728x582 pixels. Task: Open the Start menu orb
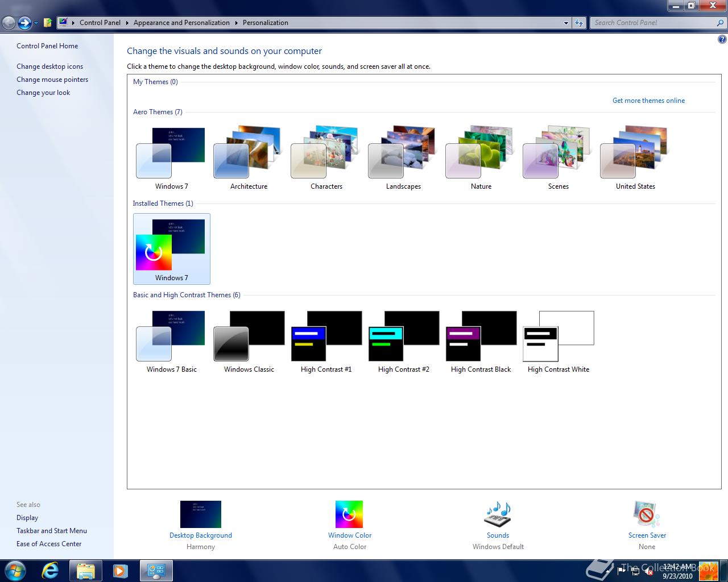[16, 570]
